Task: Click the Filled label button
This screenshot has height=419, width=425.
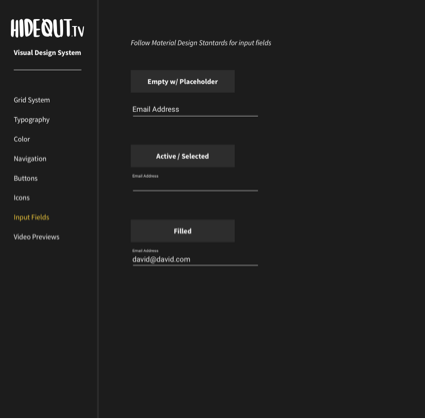Action: (183, 231)
